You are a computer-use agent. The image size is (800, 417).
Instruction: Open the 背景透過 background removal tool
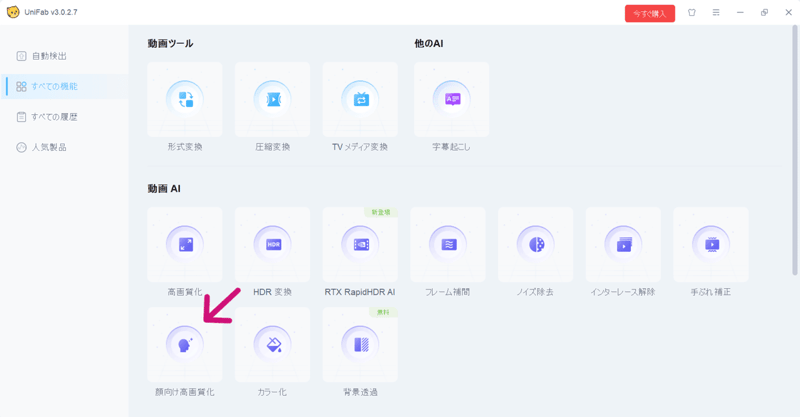[x=360, y=345]
